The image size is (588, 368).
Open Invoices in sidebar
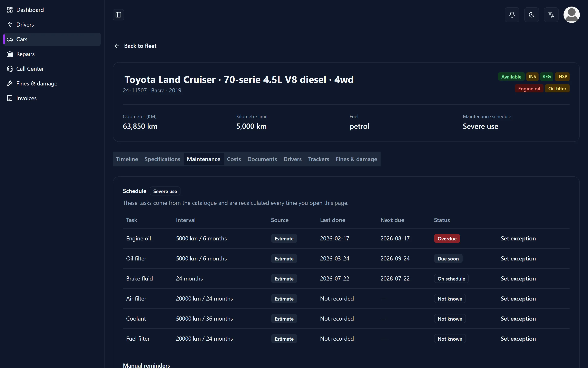26,98
